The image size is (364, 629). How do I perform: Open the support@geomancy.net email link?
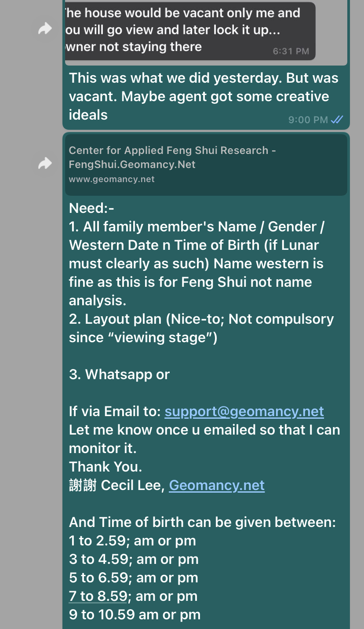(x=244, y=411)
